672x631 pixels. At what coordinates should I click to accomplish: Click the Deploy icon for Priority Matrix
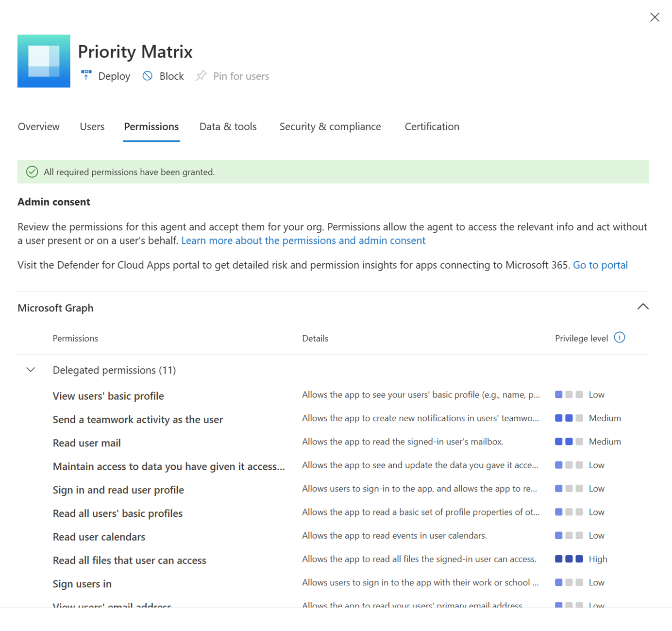click(86, 76)
